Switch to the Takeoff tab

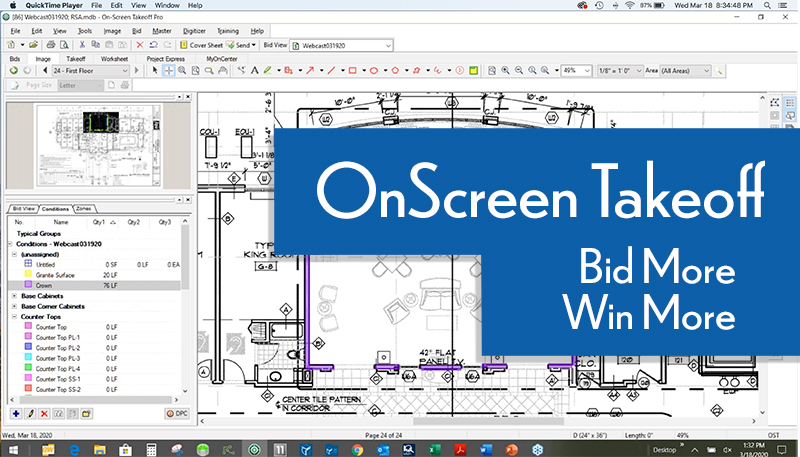click(76, 59)
